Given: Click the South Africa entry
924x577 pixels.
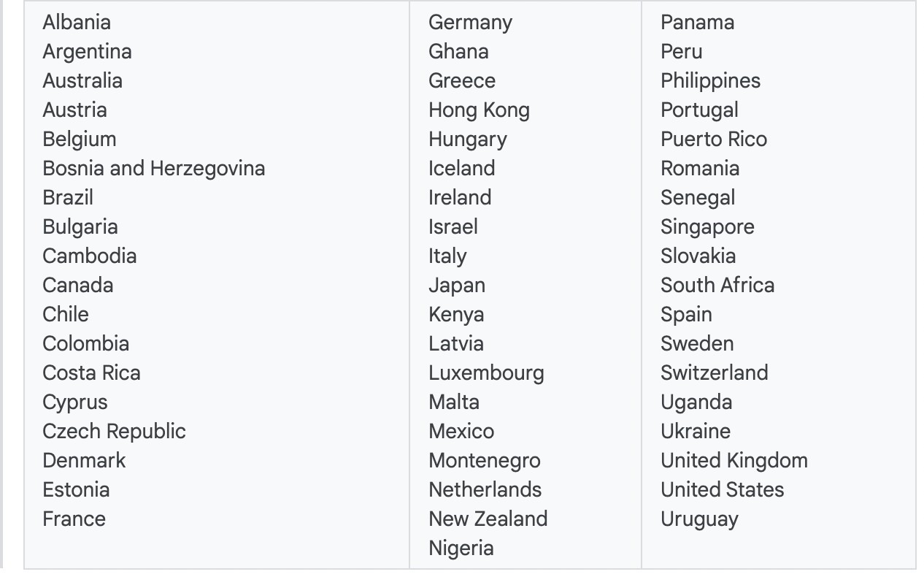Looking at the screenshot, I should [x=717, y=285].
